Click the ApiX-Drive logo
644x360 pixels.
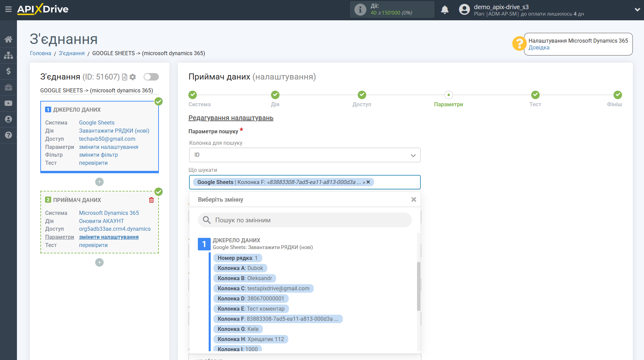[43, 9]
